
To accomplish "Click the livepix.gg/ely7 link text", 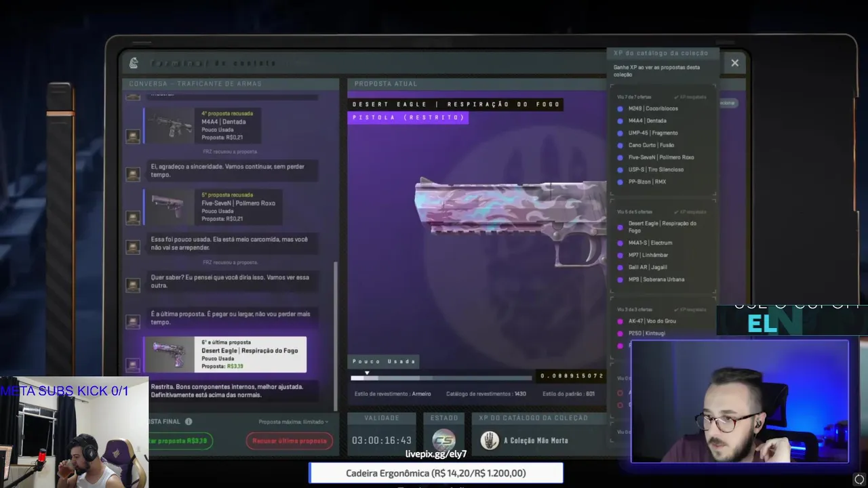I will (x=436, y=454).
